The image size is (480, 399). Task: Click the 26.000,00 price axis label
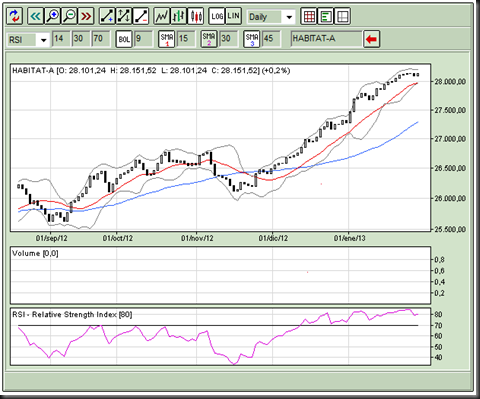450,198
